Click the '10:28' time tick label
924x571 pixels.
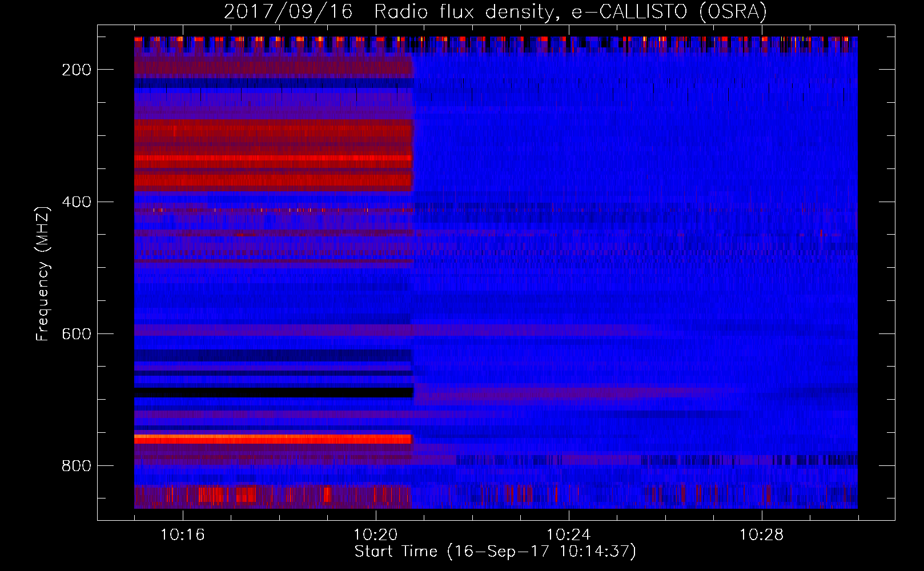[761, 535]
